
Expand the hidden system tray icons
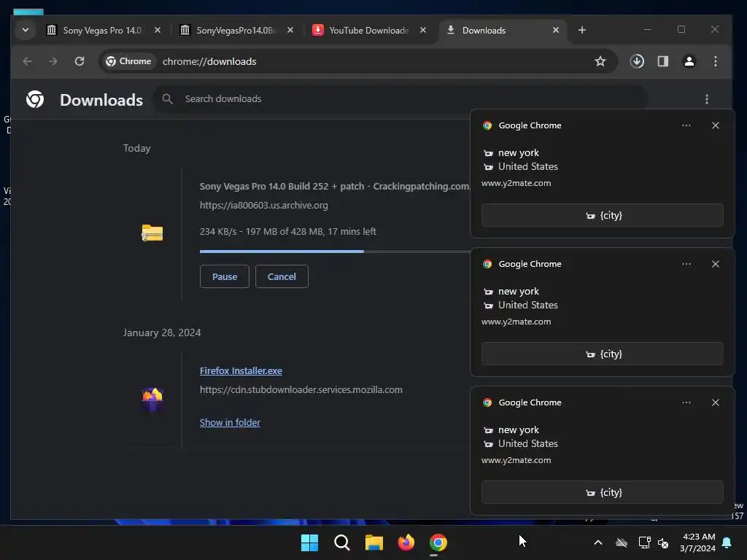tap(598, 542)
